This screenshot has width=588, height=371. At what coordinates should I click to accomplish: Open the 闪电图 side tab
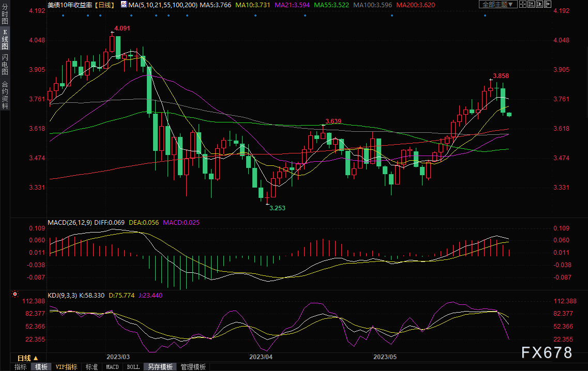pos(5,65)
